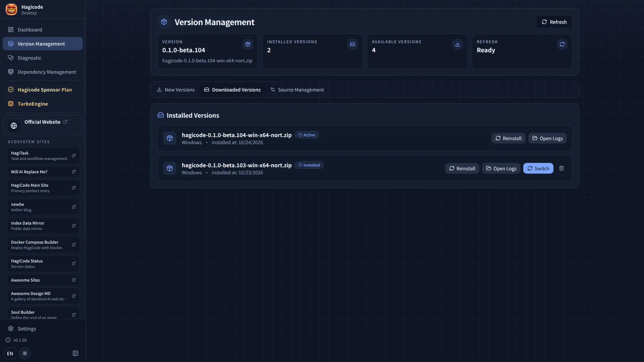Open Logs for beta.104 version
The image size is (644, 362).
(x=547, y=138)
